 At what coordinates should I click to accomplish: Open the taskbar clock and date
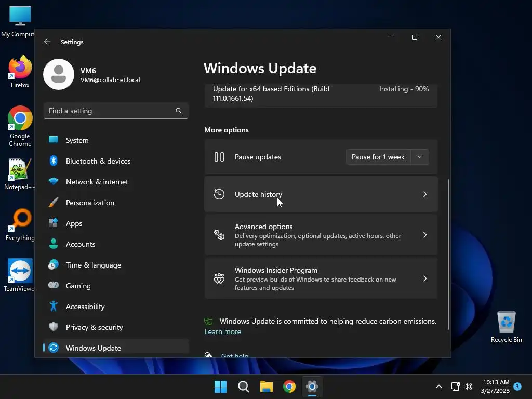495,387
